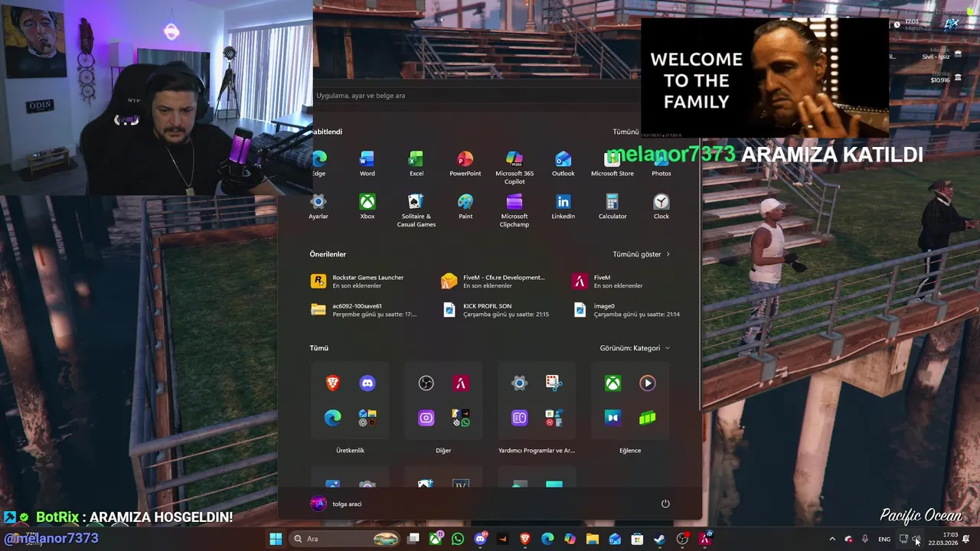Screen dimensions: 980x551
Task: Expand Yardımcı Programlar folder group icons
Action: [x=554, y=418]
